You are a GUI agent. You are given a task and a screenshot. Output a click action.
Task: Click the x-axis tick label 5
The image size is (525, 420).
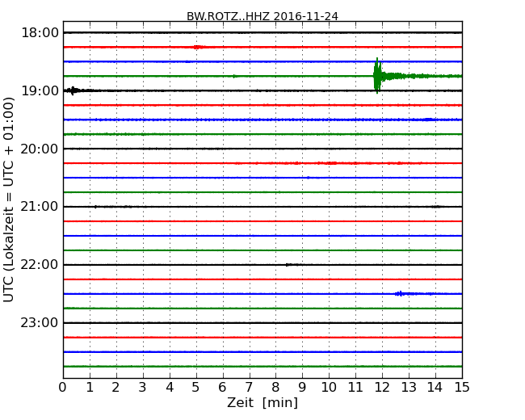[196, 388]
